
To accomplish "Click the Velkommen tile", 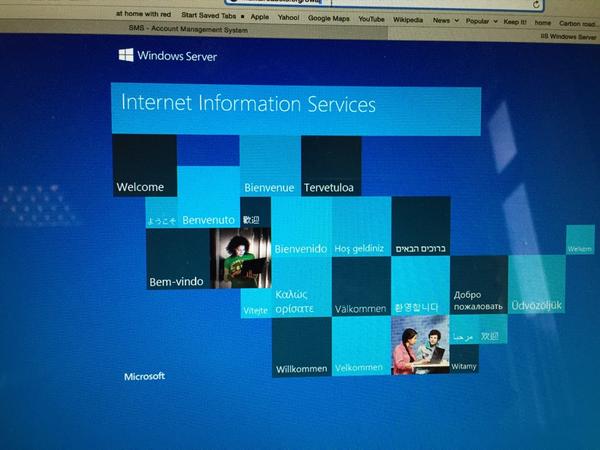I will 362,346.
